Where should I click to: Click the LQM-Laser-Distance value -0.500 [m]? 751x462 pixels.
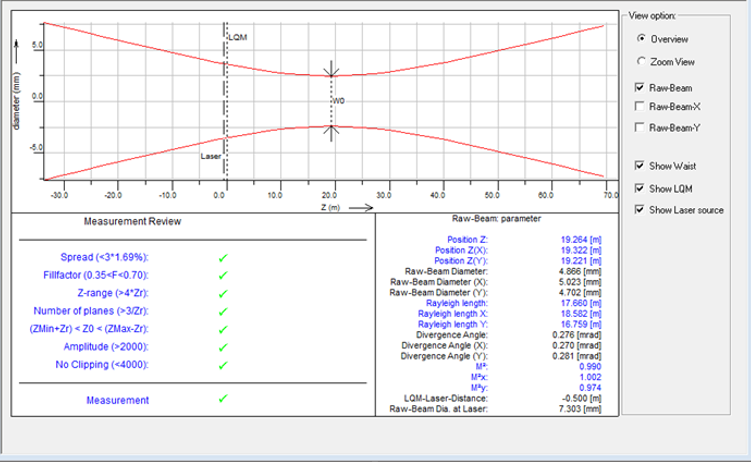tap(581, 398)
